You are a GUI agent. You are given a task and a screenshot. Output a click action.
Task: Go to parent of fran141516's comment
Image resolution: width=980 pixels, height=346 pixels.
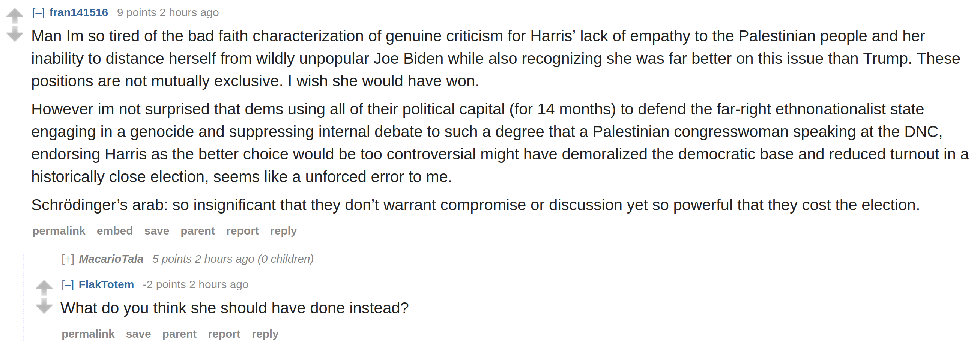198,231
